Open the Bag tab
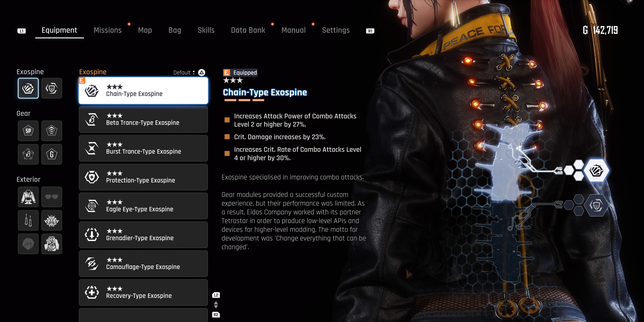 tap(175, 30)
